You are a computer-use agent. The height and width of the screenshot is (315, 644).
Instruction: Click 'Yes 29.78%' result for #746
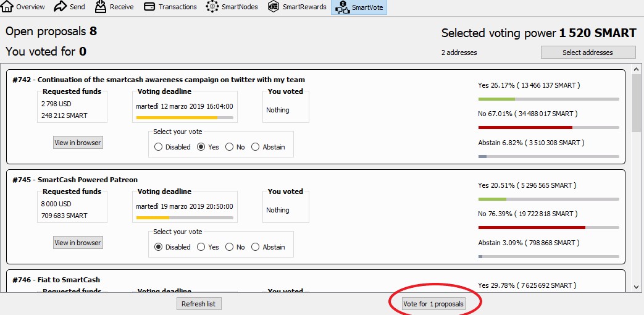[x=527, y=285]
